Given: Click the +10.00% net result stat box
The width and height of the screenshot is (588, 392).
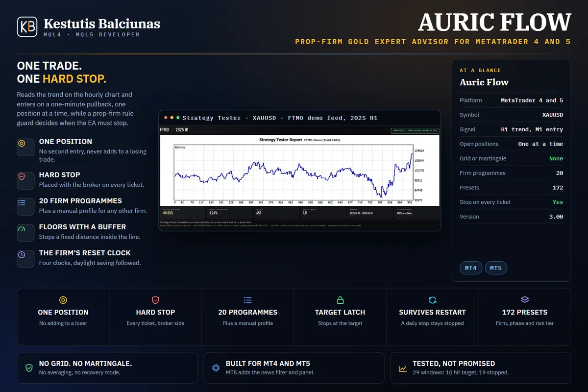Looking at the screenshot, I should point(183,213).
